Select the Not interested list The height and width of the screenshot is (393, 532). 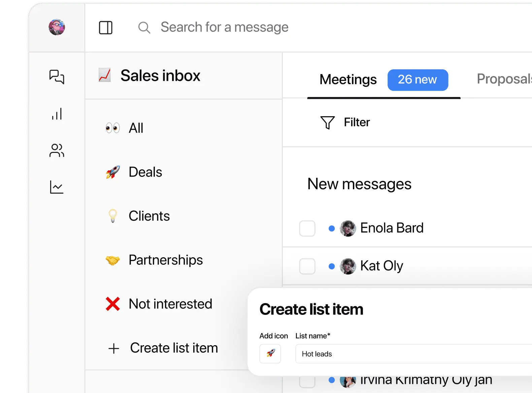click(x=170, y=304)
